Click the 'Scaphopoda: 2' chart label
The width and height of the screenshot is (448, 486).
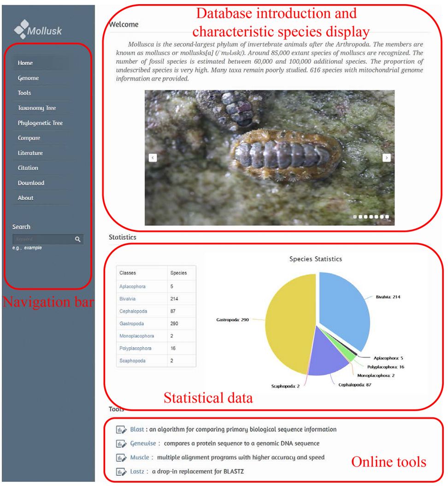click(285, 386)
